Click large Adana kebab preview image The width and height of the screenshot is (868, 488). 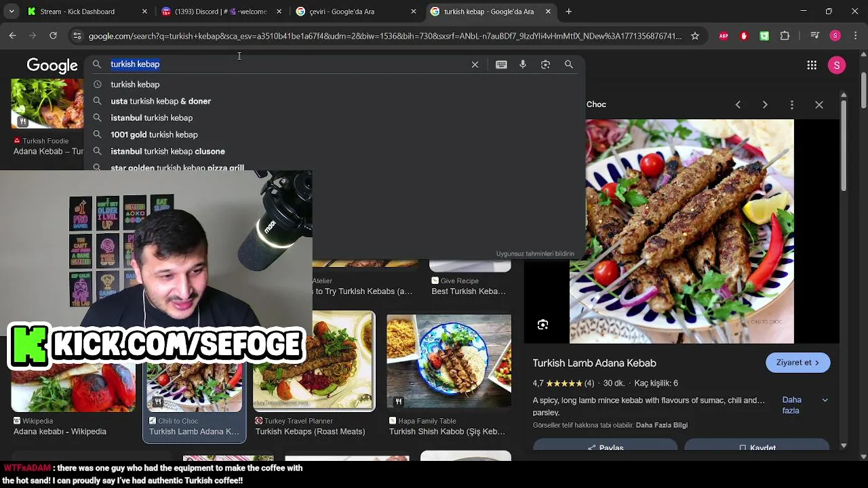tap(682, 232)
